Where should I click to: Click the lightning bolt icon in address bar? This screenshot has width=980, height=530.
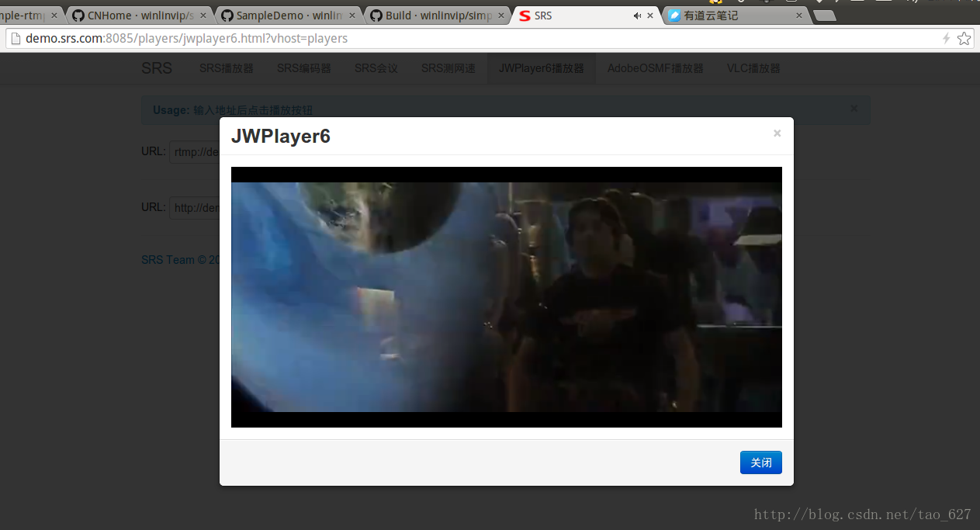tap(946, 38)
